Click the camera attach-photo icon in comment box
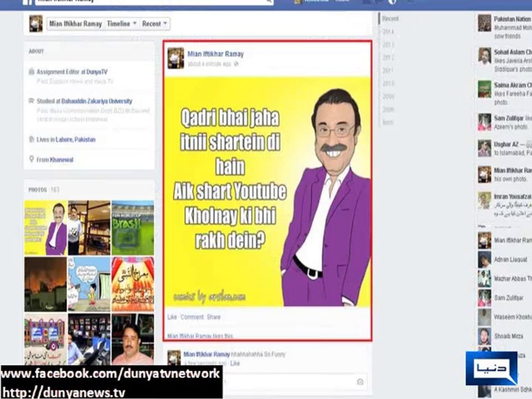 (x=360, y=382)
